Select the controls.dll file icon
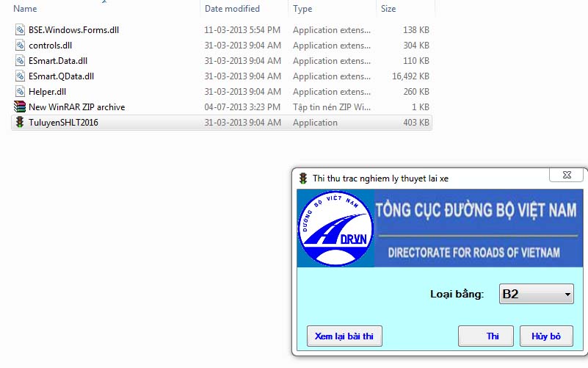The height and width of the screenshot is (368, 588). (20, 46)
